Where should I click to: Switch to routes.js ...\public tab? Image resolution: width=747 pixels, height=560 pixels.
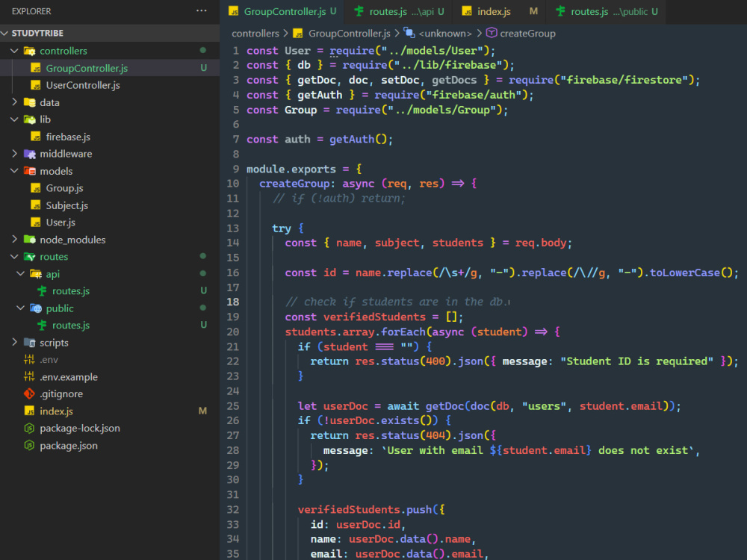point(606,11)
